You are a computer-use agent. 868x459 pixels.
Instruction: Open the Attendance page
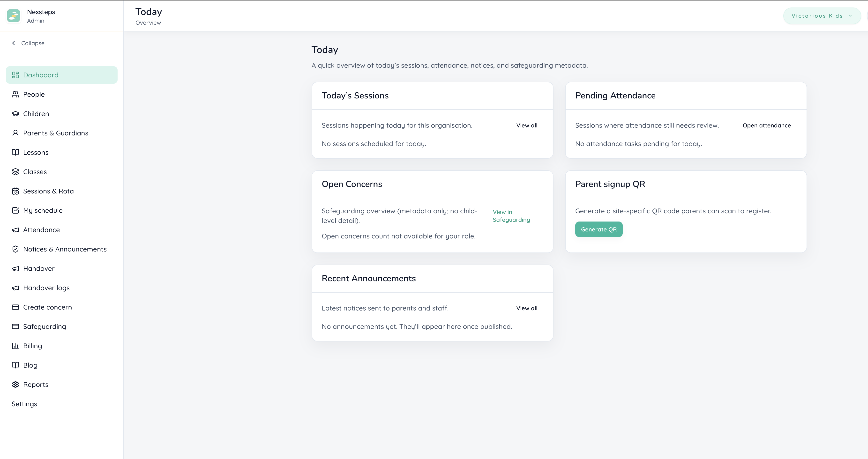tap(62, 230)
